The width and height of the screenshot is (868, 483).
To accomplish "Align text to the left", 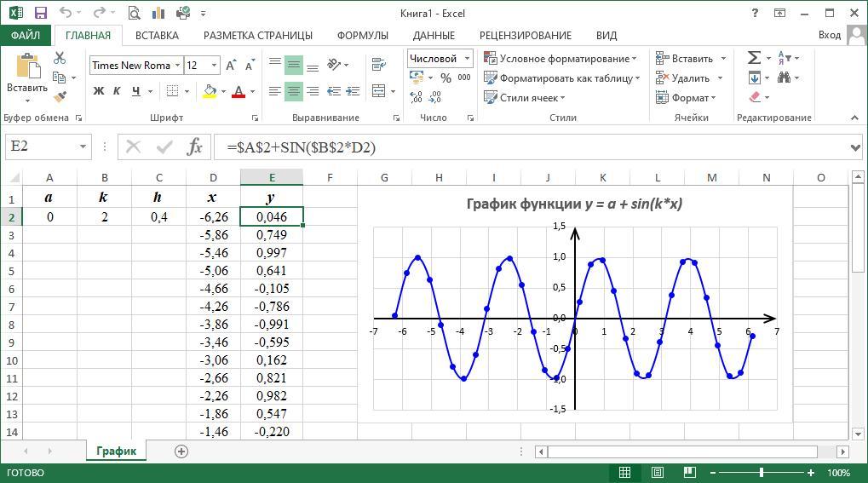I will pos(274,91).
